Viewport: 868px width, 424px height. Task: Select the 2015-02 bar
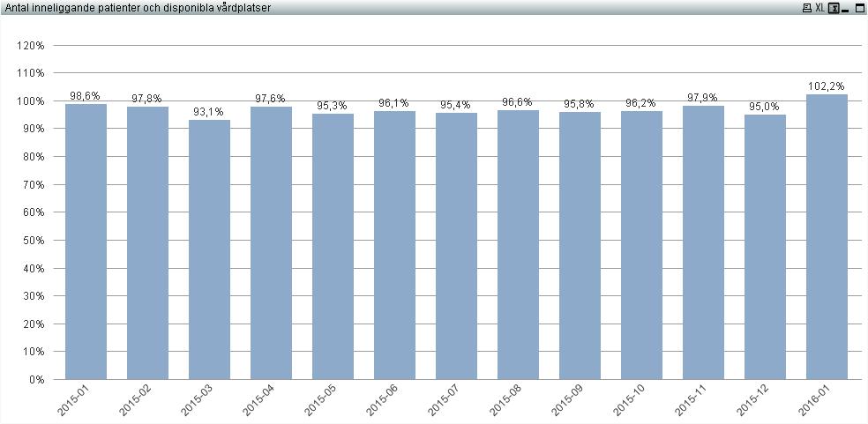148,242
